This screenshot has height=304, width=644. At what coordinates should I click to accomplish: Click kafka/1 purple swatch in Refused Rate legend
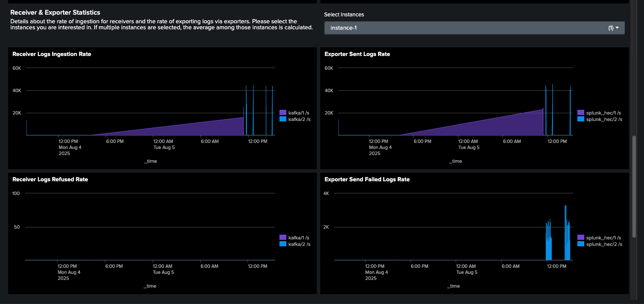(x=282, y=237)
